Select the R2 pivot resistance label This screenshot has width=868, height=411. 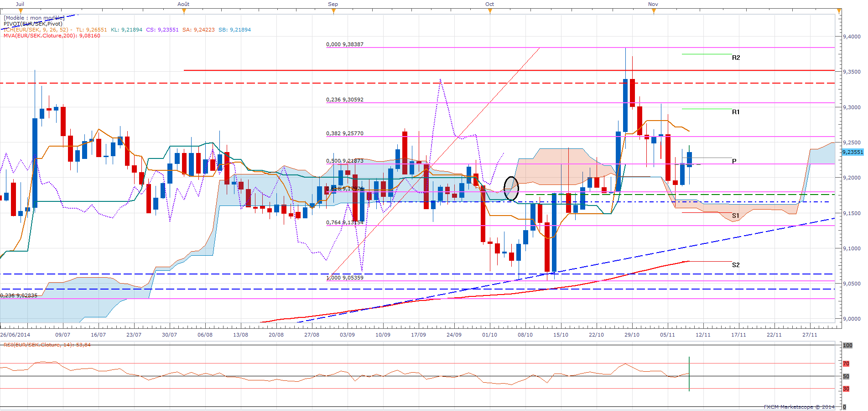[x=736, y=58]
